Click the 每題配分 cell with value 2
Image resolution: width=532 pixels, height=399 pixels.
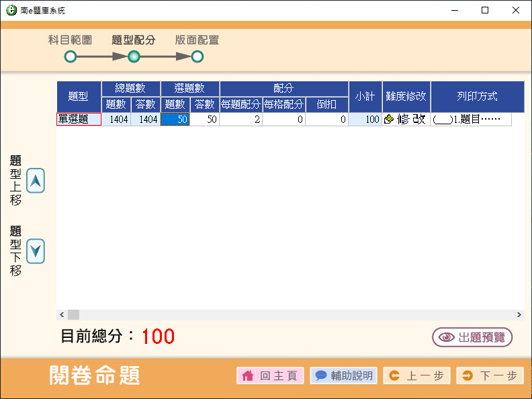[240, 120]
